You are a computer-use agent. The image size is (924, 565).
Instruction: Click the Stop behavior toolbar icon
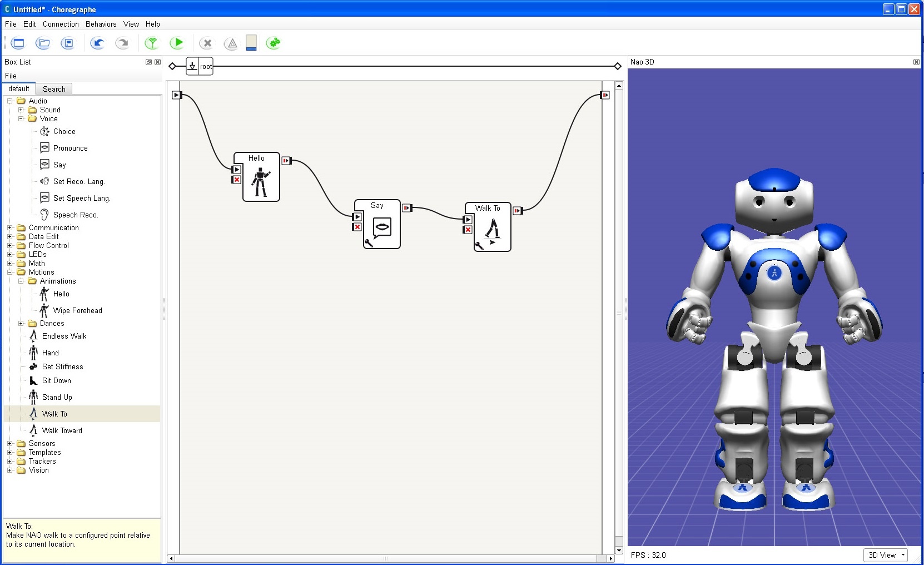pyautogui.click(x=206, y=43)
